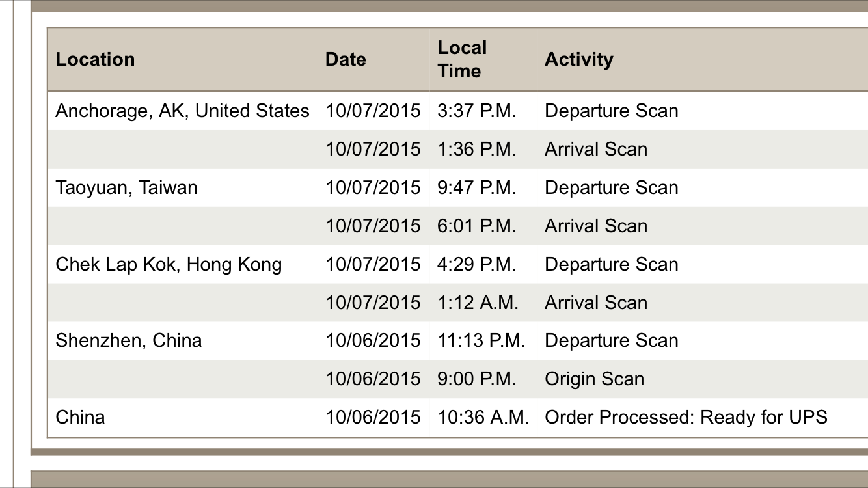868x488 pixels.
Task: Click the 10:36 A.M. time cell
Action: click(483, 417)
